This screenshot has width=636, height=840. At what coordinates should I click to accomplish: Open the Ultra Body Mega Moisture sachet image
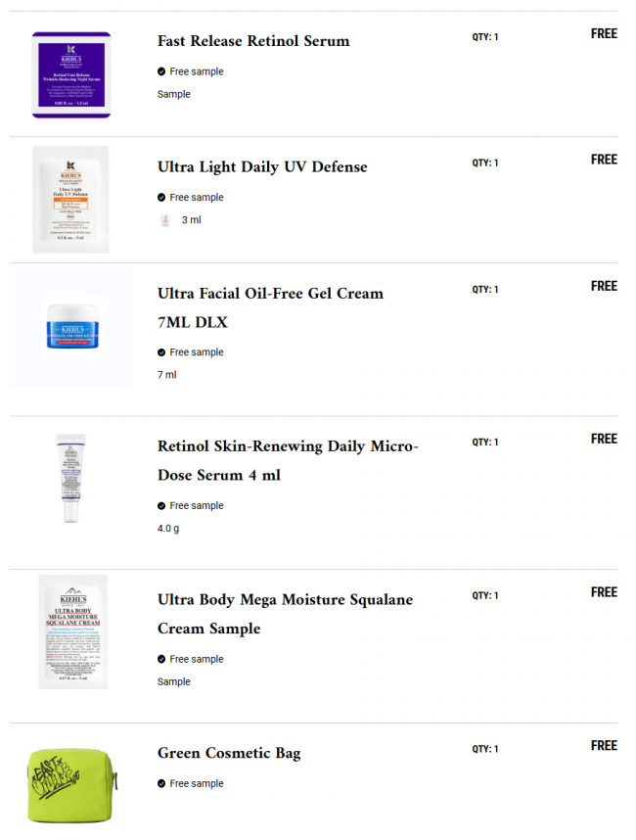point(72,632)
